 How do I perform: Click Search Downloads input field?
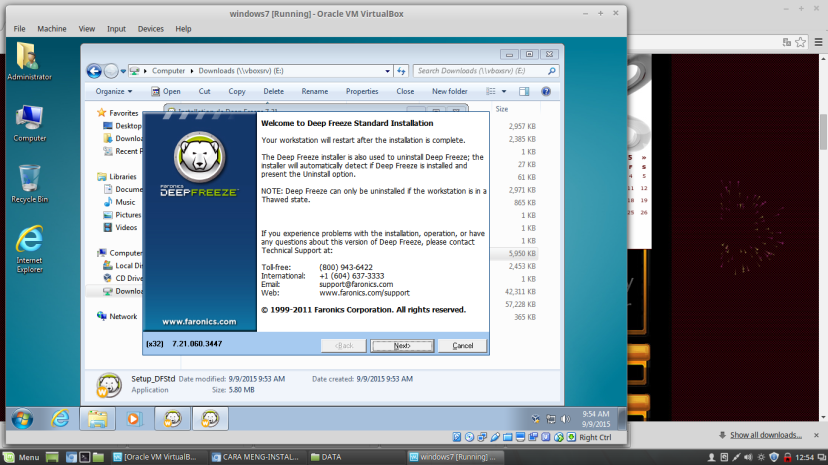(486, 71)
